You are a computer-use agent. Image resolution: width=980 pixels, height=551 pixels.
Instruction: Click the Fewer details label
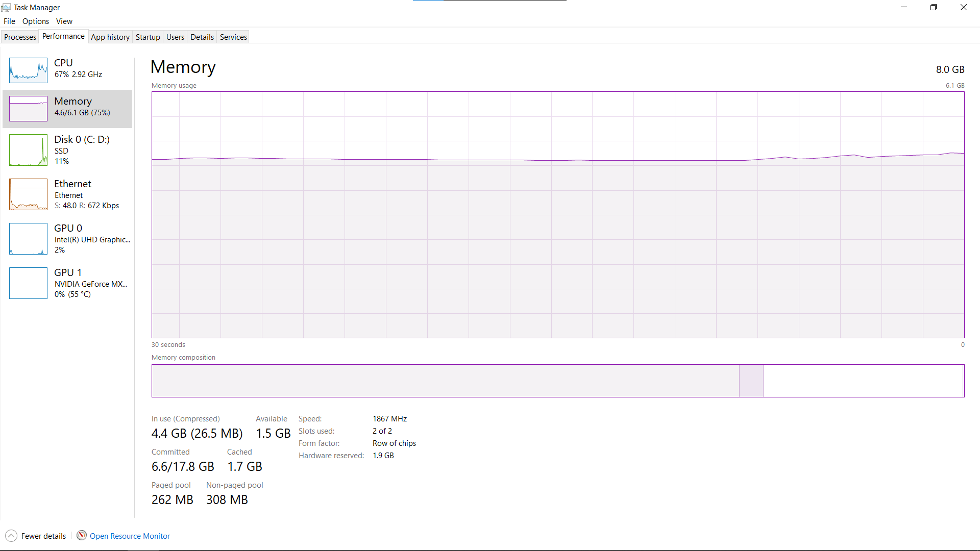(x=43, y=536)
